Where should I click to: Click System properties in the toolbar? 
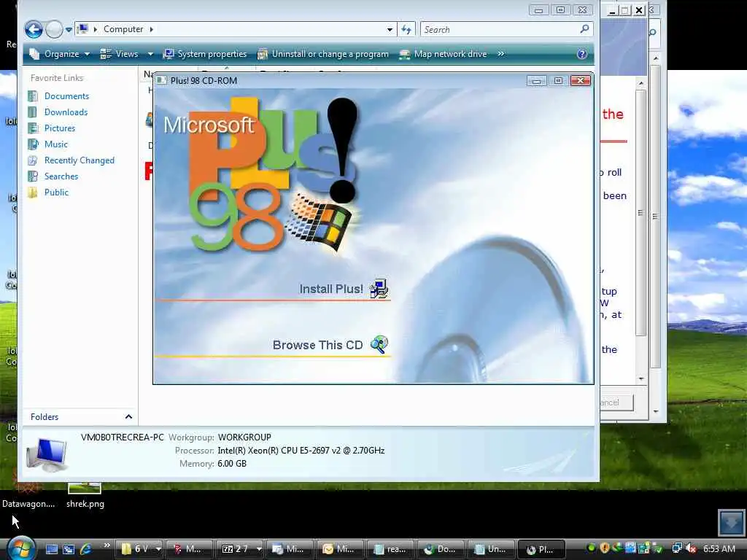point(205,54)
